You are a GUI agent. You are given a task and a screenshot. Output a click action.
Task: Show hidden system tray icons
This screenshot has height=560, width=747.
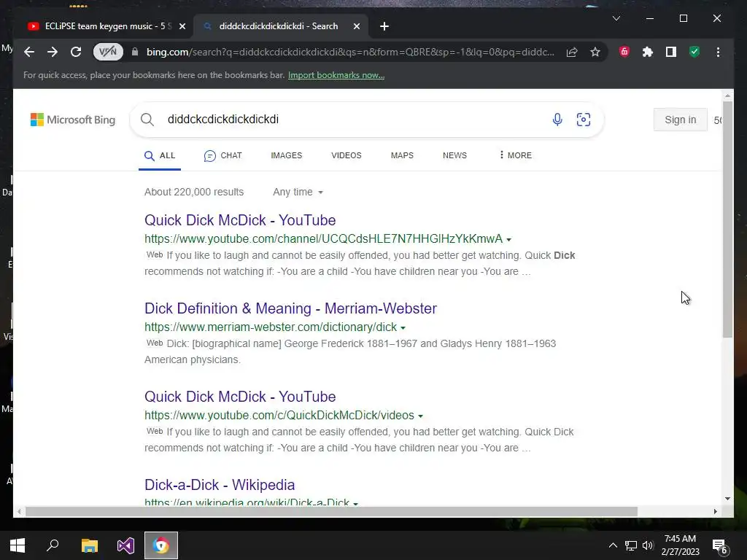coord(613,545)
